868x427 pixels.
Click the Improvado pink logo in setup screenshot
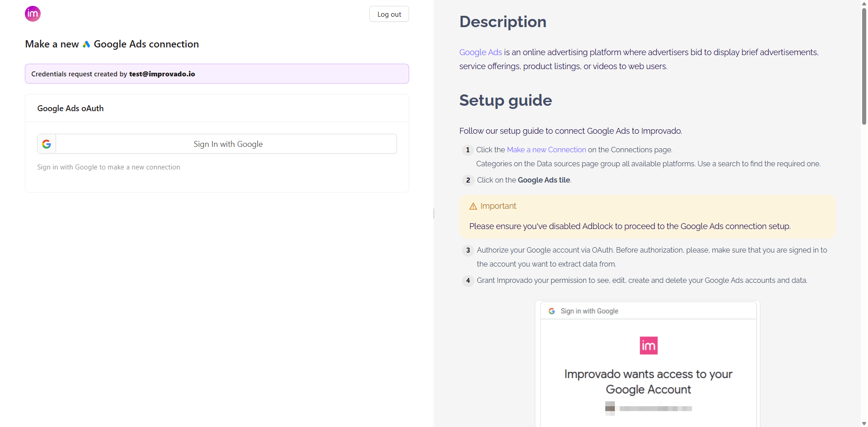(x=648, y=346)
